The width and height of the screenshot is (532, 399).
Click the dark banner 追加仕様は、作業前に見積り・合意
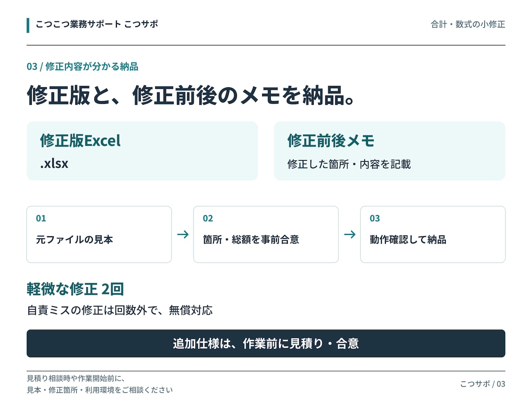(266, 344)
